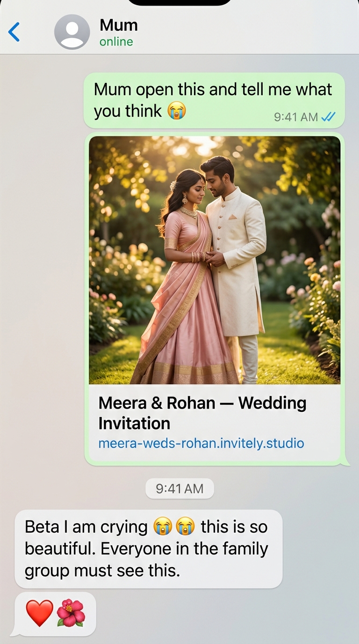Tap the Mum contact name
359x644 pixels.
[119, 25]
